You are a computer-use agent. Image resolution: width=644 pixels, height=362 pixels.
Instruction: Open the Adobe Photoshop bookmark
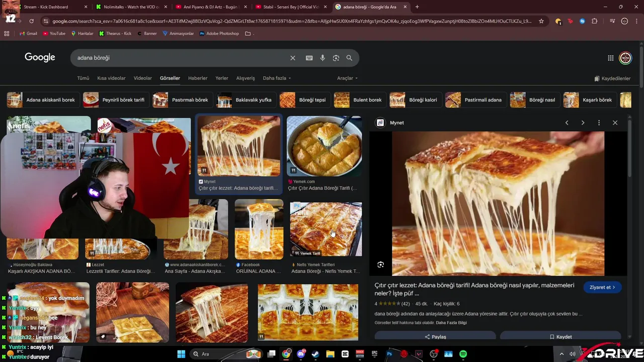tap(219, 34)
